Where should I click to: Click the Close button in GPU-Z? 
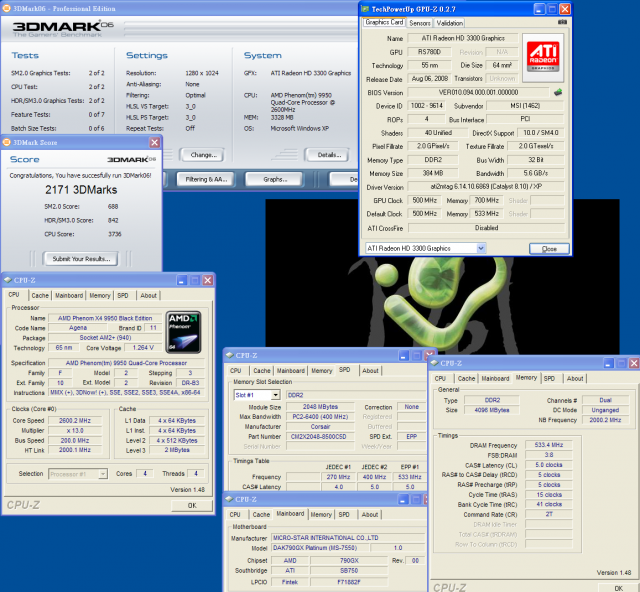pos(549,249)
